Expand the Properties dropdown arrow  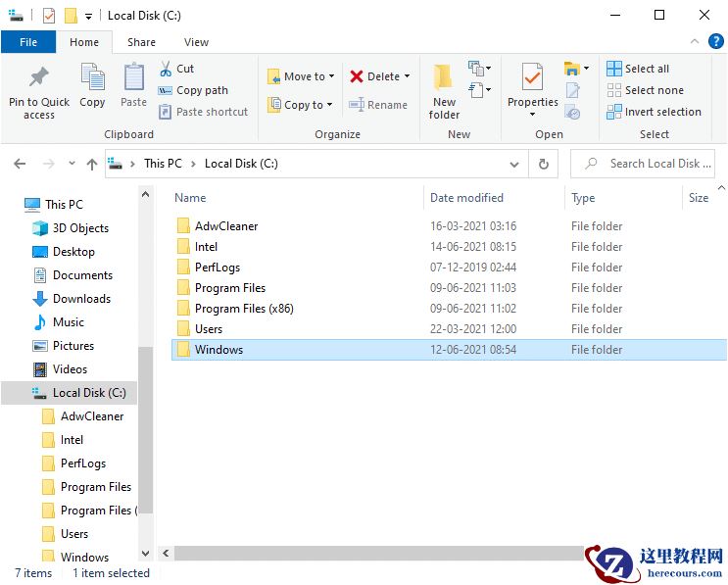pos(533,115)
